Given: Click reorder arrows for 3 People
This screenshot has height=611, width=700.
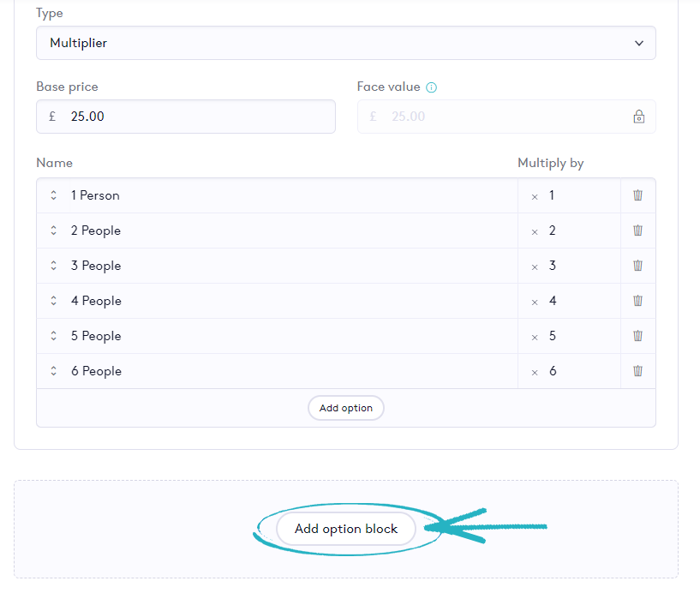Looking at the screenshot, I should point(53,266).
